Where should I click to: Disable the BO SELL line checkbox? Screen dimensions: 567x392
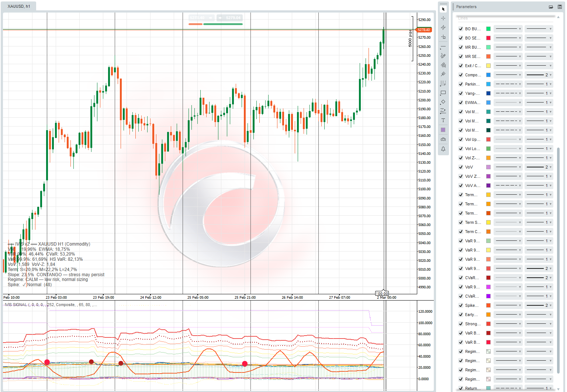pyautogui.click(x=460, y=38)
